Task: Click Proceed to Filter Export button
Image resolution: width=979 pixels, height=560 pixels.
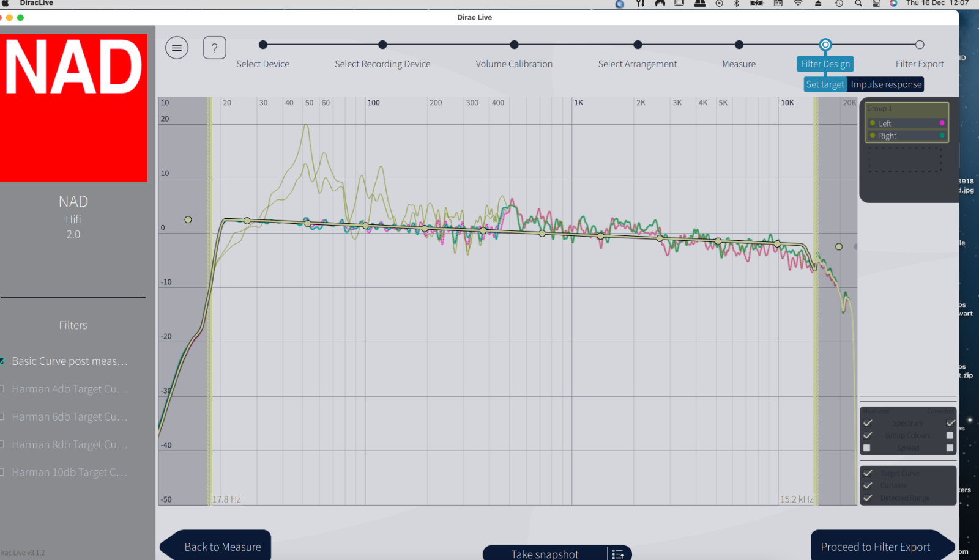Action: click(875, 547)
